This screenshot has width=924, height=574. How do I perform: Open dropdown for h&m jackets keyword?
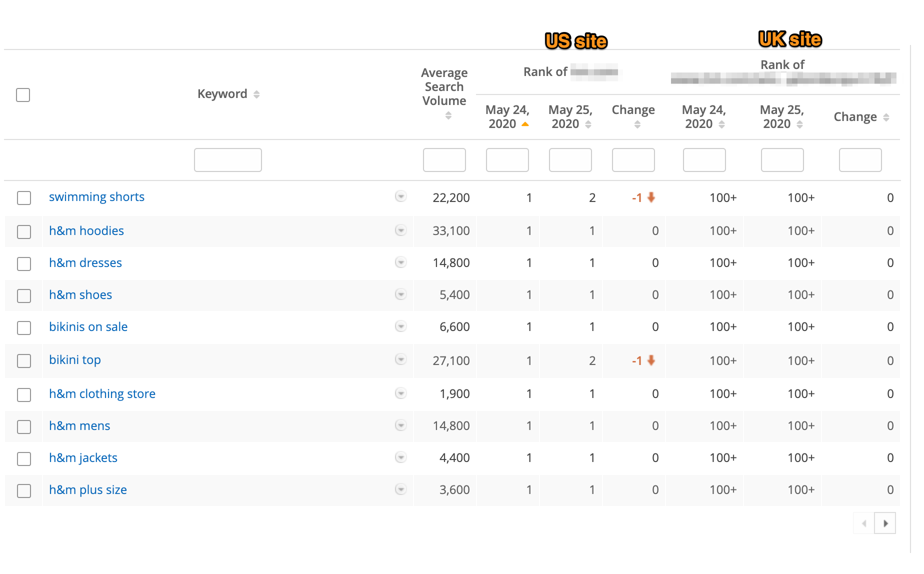pyautogui.click(x=400, y=457)
